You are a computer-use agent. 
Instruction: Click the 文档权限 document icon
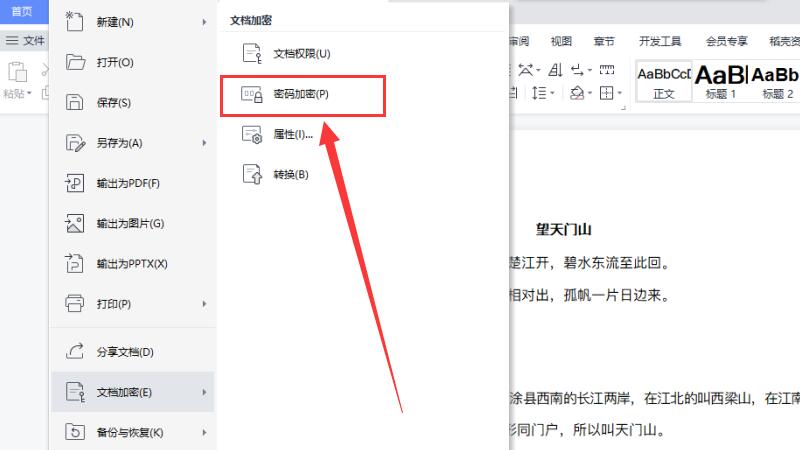(248, 53)
